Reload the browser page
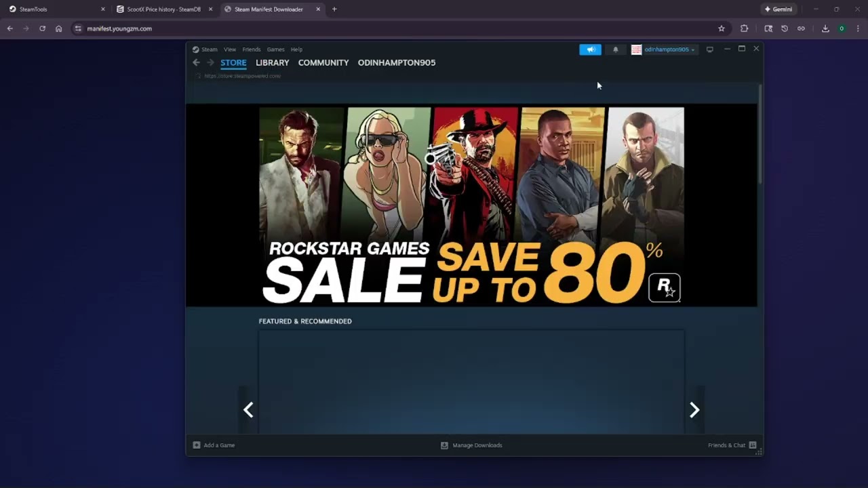868x488 pixels. pos(42,28)
